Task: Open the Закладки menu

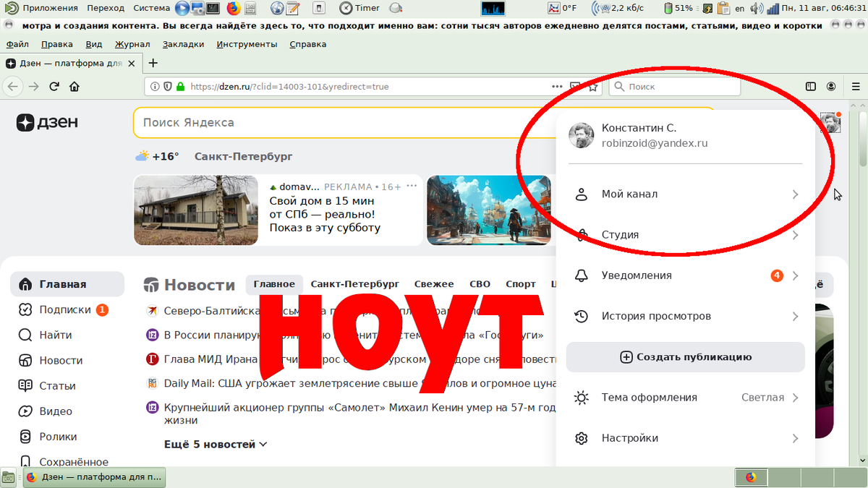Action: [x=183, y=43]
